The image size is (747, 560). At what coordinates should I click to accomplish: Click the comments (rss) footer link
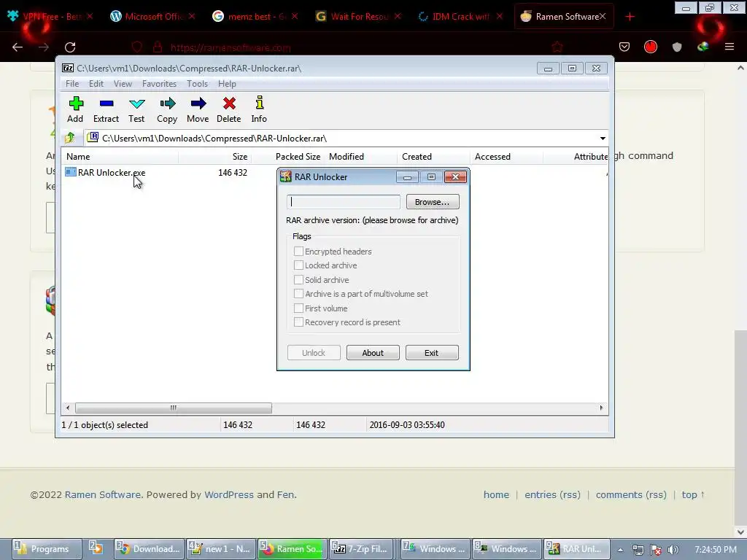coord(631,495)
